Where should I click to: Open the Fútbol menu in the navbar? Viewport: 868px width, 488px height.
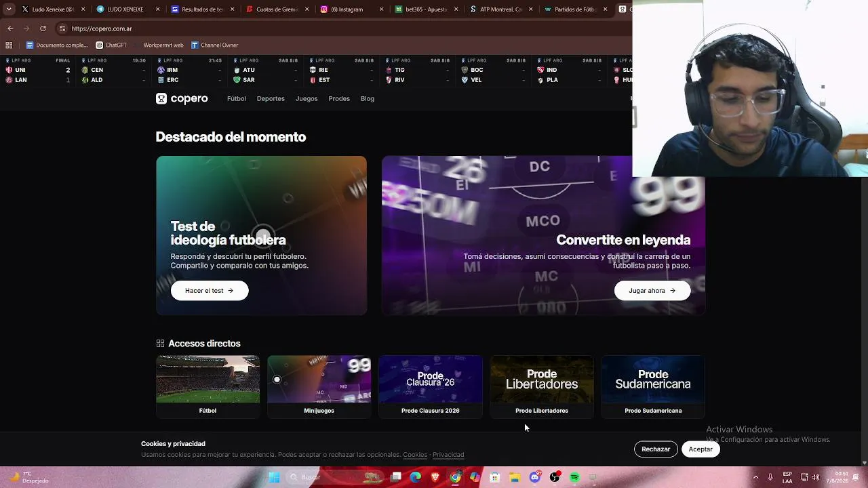point(237,99)
